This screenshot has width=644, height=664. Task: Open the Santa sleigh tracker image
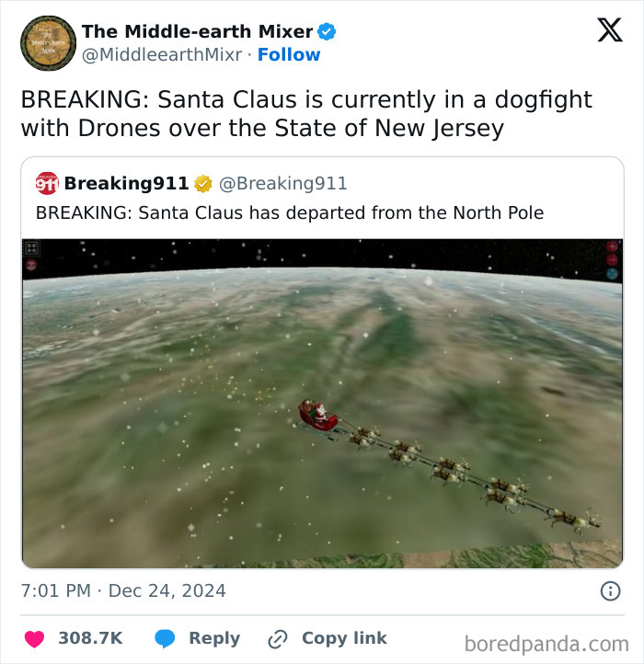pyautogui.click(x=322, y=403)
